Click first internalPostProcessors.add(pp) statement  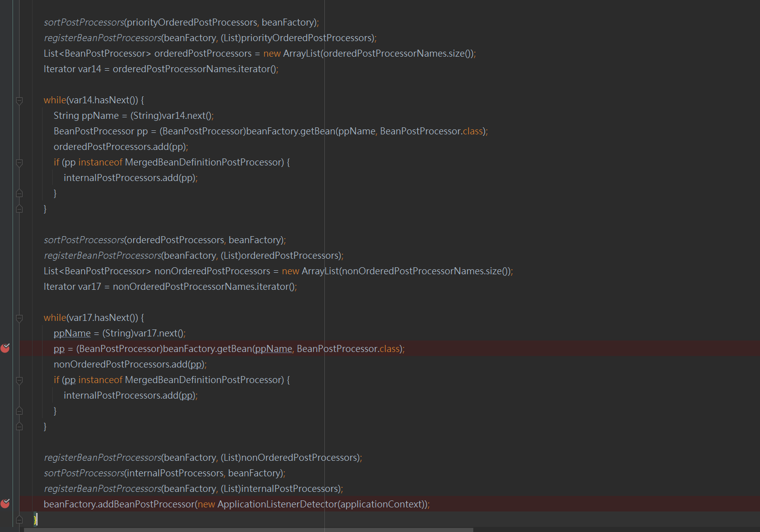(x=131, y=178)
